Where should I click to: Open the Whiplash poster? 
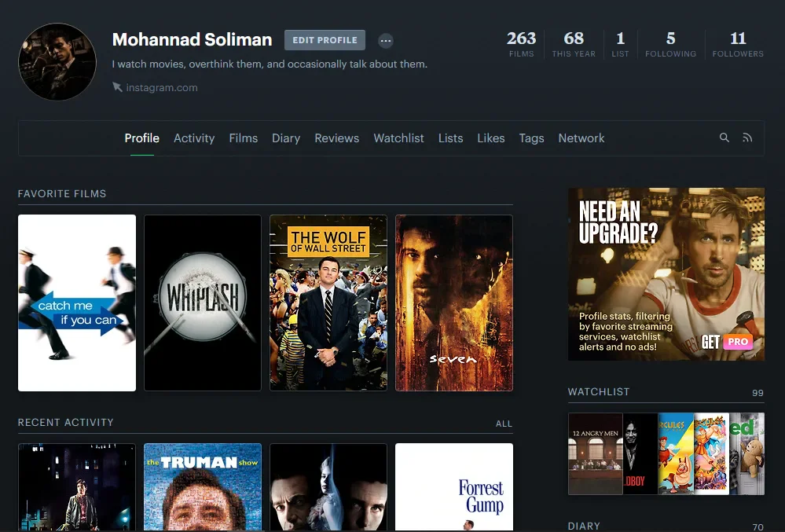pos(203,303)
